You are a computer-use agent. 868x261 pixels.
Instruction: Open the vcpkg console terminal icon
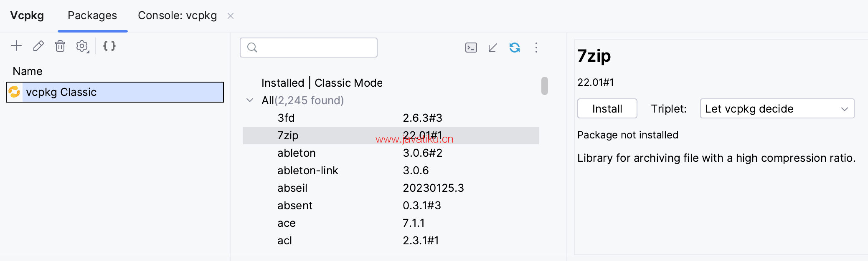[x=471, y=48]
